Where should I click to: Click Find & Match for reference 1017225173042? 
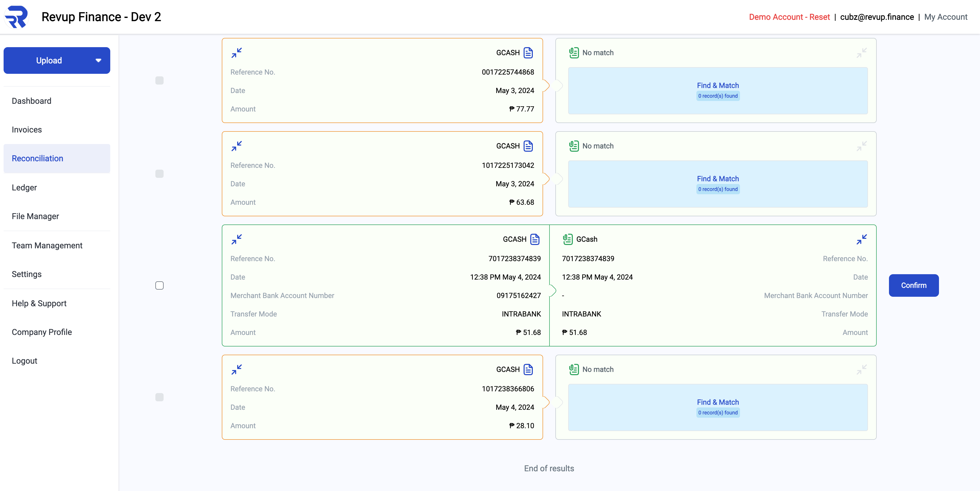tap(717, 184)
